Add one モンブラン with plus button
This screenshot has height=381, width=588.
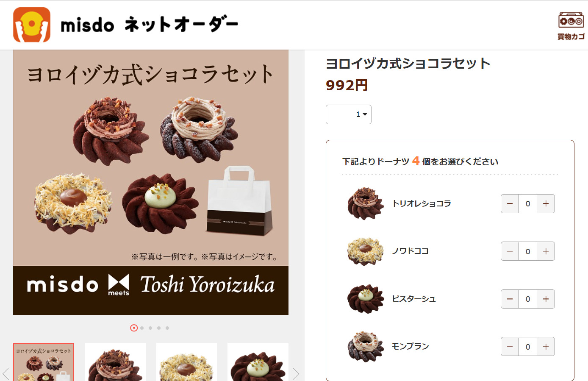pyautogui.click(x=546, y=347)
